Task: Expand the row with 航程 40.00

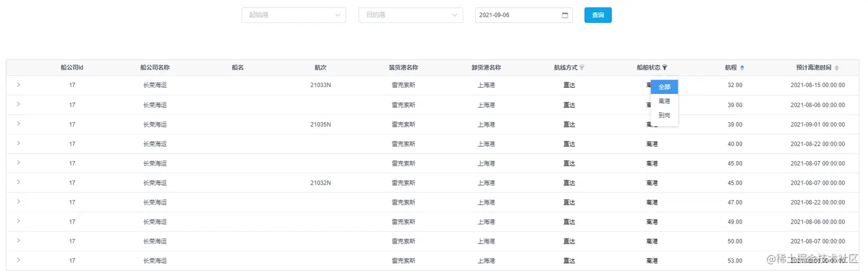Action: pyautogui.click(x=18, y=143)
